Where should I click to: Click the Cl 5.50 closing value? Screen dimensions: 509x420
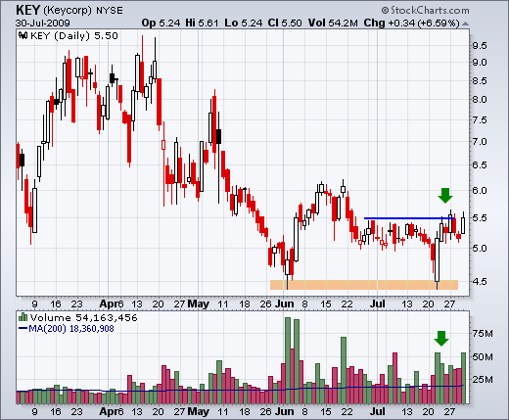tap(285, 23)
